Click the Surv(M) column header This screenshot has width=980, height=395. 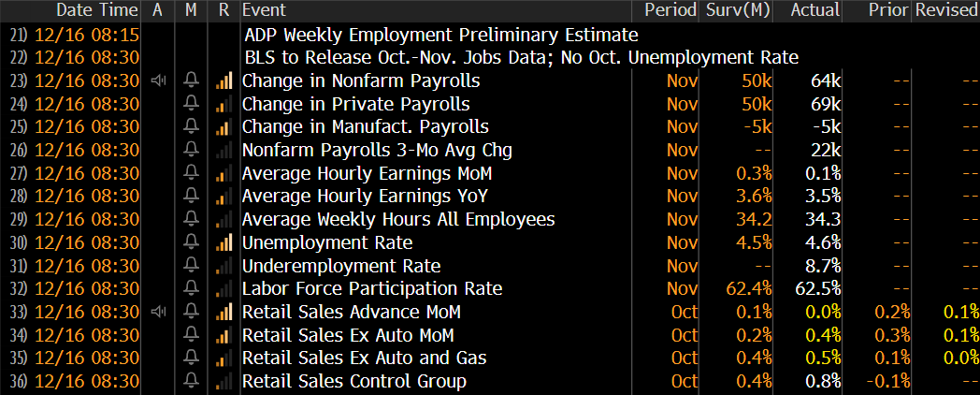point(738,10)
